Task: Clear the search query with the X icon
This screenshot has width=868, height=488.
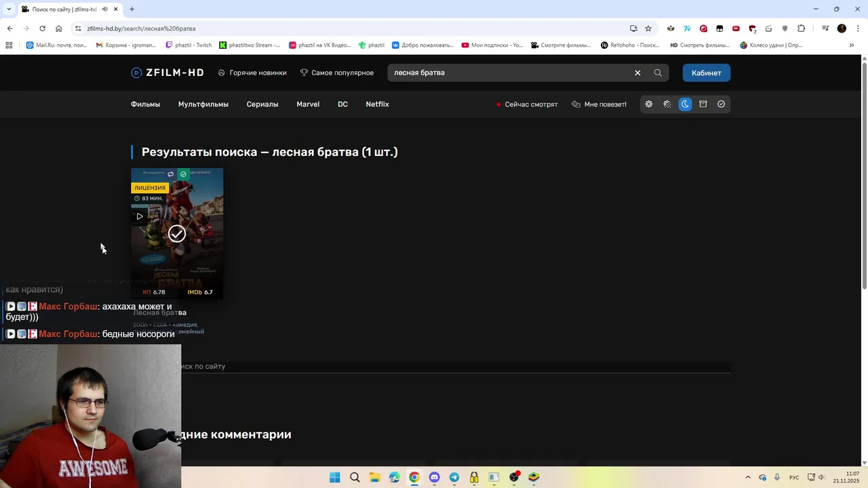Action: (x=637, y=73)
